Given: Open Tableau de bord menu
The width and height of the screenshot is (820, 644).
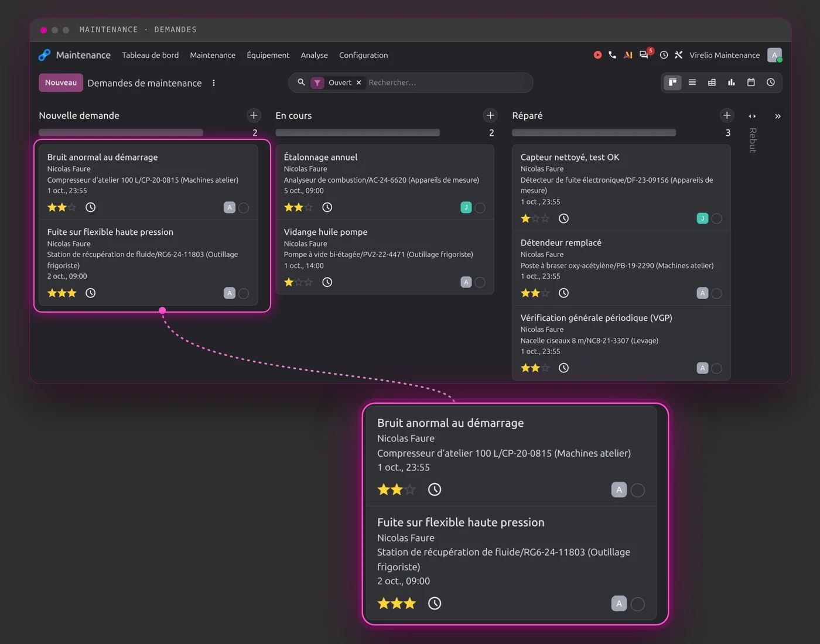Looking at the screenshot, I should [x=151, y=55].
